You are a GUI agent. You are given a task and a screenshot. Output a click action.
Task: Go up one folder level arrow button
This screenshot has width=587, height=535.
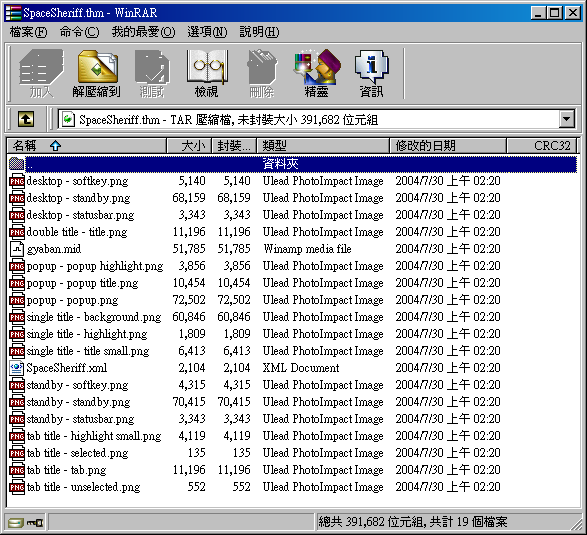pos(26,119)
